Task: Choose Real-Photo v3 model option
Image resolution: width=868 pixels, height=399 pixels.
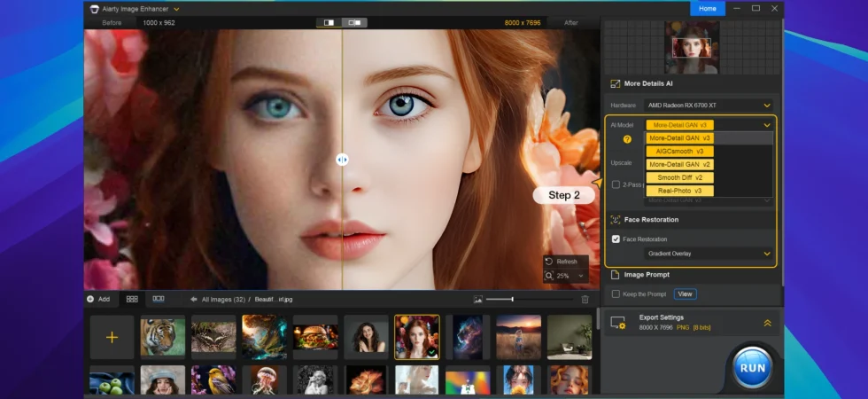Action: pyautogui.click(x=679, y=191)
